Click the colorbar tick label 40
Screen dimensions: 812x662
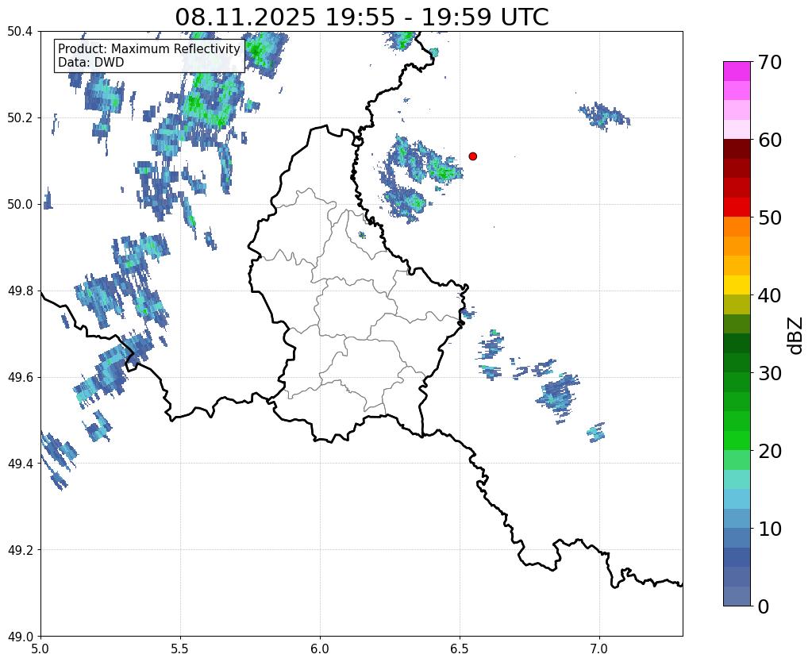(x=770, y=295)
